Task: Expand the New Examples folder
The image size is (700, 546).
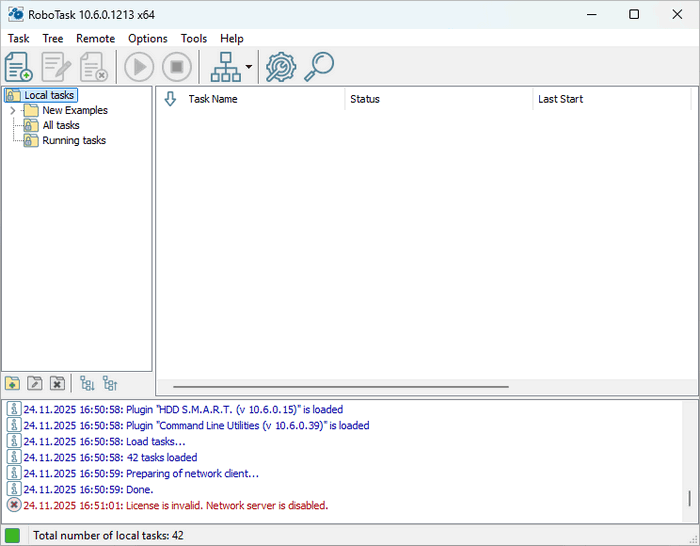Action: click(13, 111)
